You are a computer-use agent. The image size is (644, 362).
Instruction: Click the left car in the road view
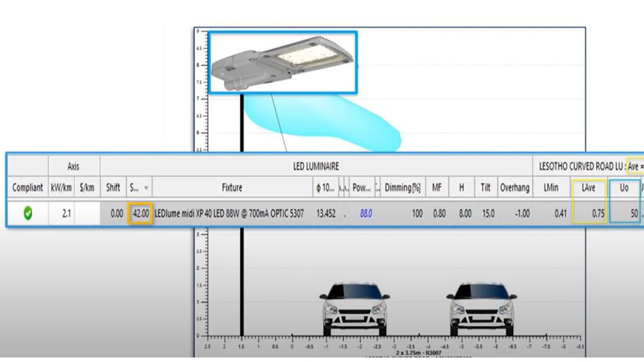tap(354, 309)
